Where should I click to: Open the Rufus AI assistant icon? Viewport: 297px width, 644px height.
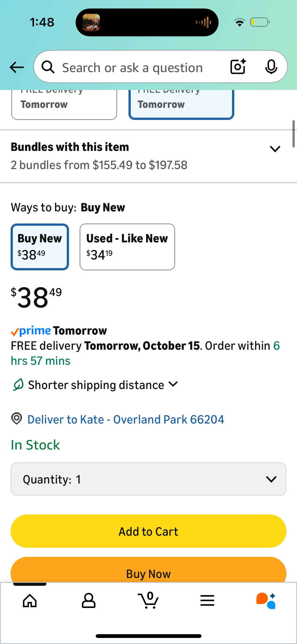(266, 601)
